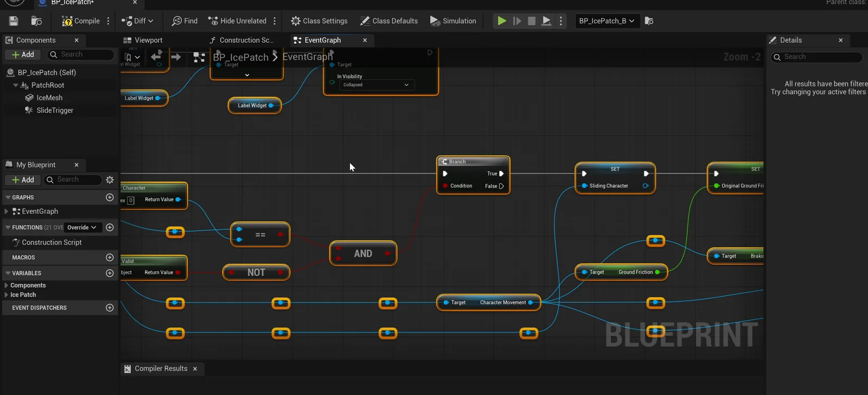Screen dimensions: 868x395
Task: Open Class Settings
Action: [319, 21]
